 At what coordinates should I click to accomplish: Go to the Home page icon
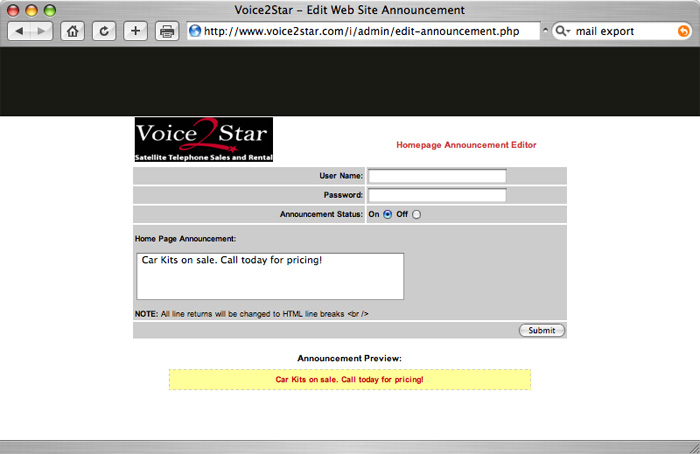72,31
